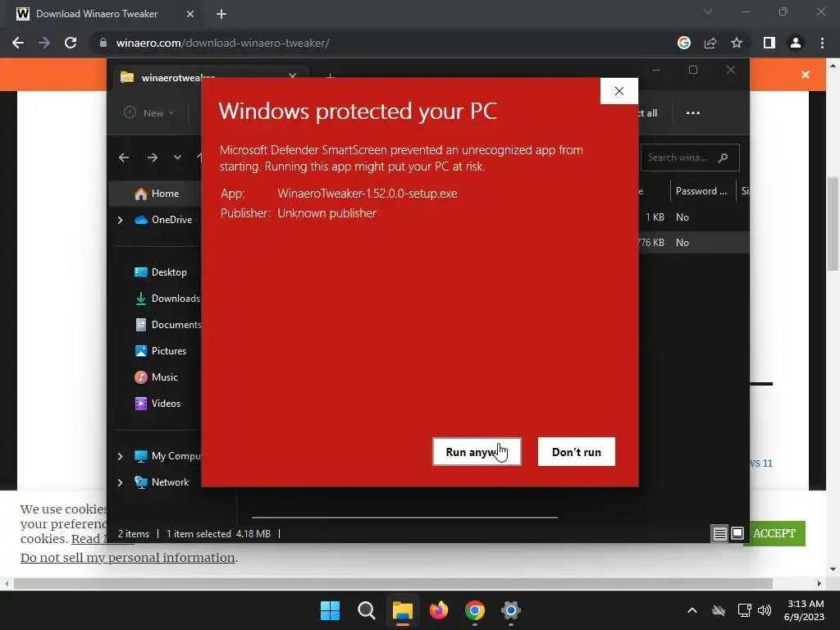Toggle Chrome's side panel icon
Screen dimensions: 840x630
[769, 43]
